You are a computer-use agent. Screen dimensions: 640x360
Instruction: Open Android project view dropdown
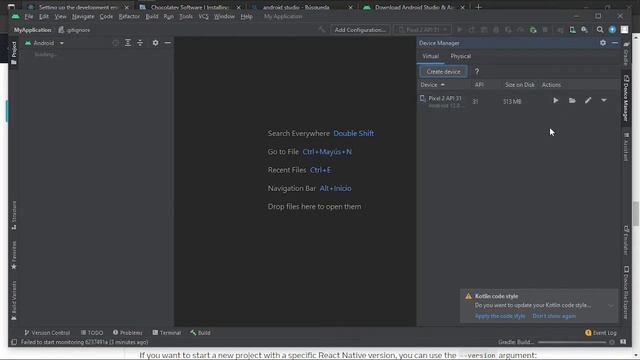(44, 43)
